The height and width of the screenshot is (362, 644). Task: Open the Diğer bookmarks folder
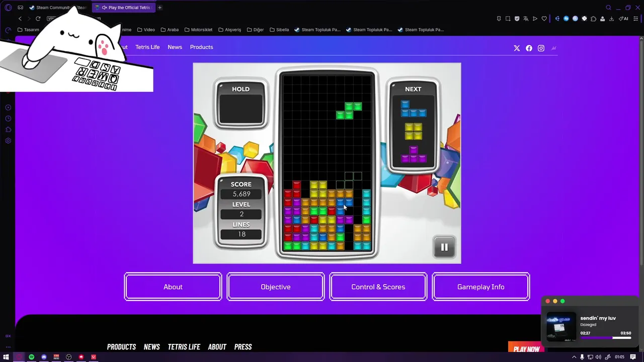255,30
